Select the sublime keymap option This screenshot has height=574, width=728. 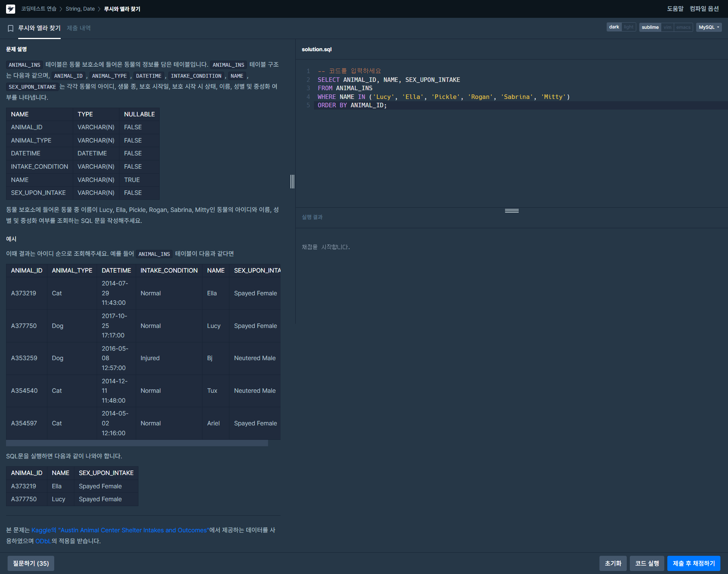click(x=650, y=27)
